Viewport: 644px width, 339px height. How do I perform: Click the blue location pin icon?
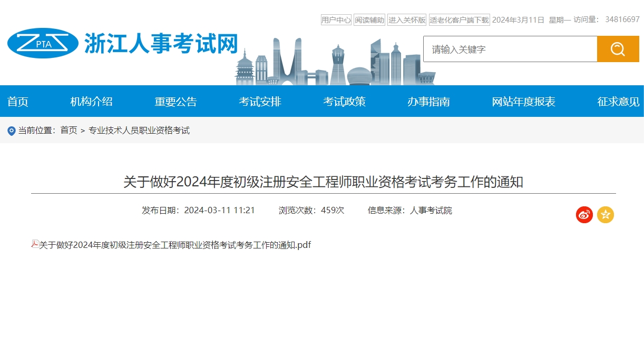(12, 131)
